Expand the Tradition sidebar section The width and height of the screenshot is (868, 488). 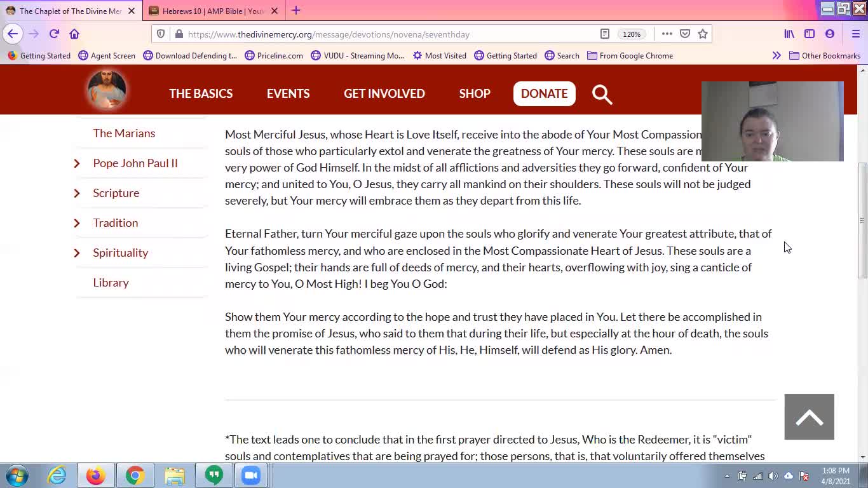[x=77, y=223]
